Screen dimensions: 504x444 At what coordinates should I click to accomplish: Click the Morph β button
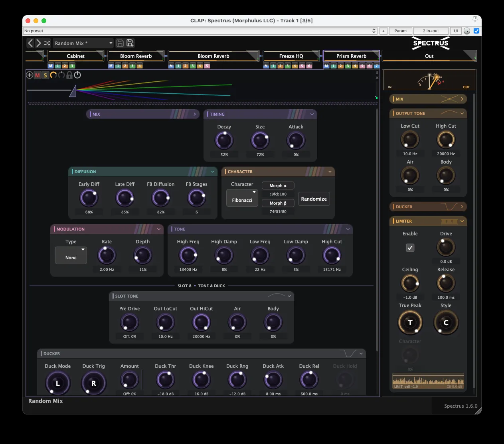point(278,203)
